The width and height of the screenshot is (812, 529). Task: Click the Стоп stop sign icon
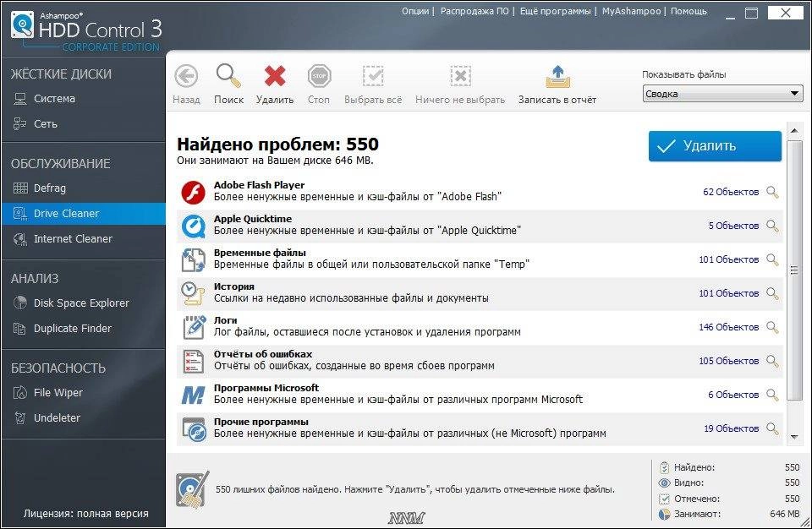point(319,76)
